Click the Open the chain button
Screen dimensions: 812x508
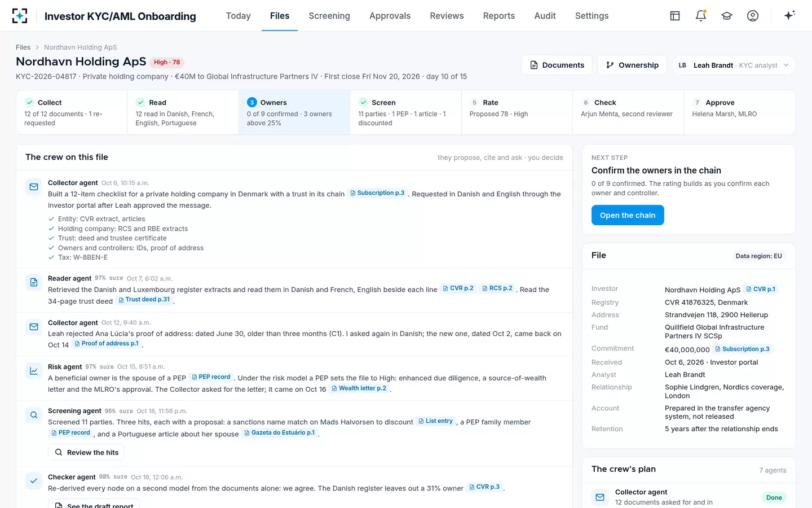[628, 215]
